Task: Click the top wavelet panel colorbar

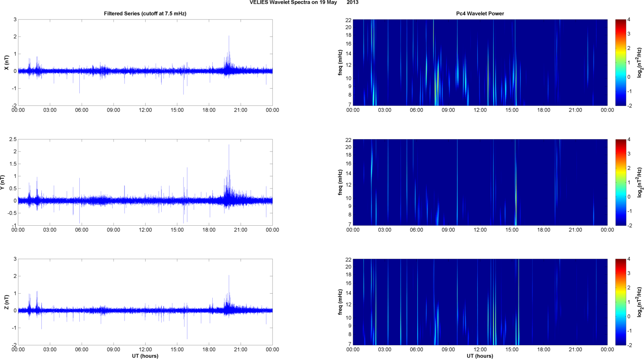Action: click(x=620, y=62)
